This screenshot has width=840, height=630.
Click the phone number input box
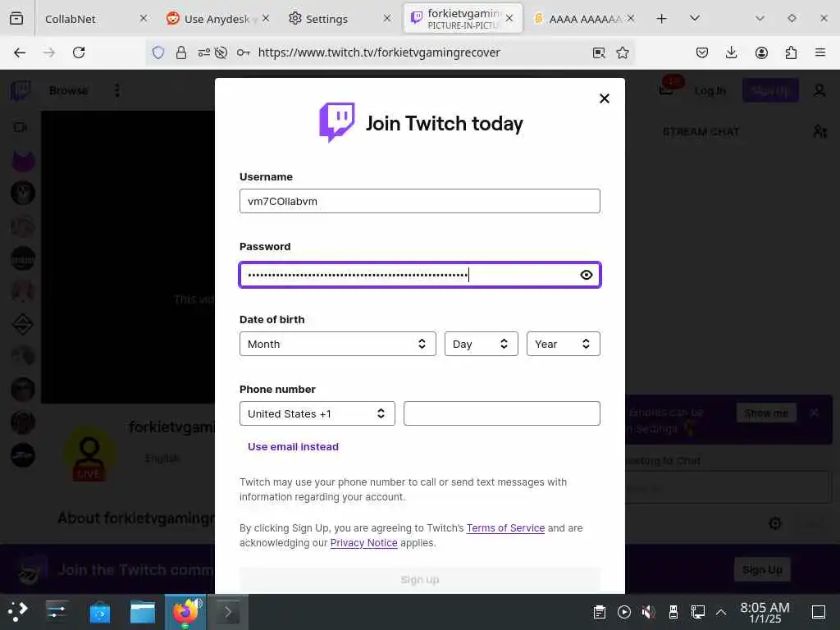pos(501,413)
